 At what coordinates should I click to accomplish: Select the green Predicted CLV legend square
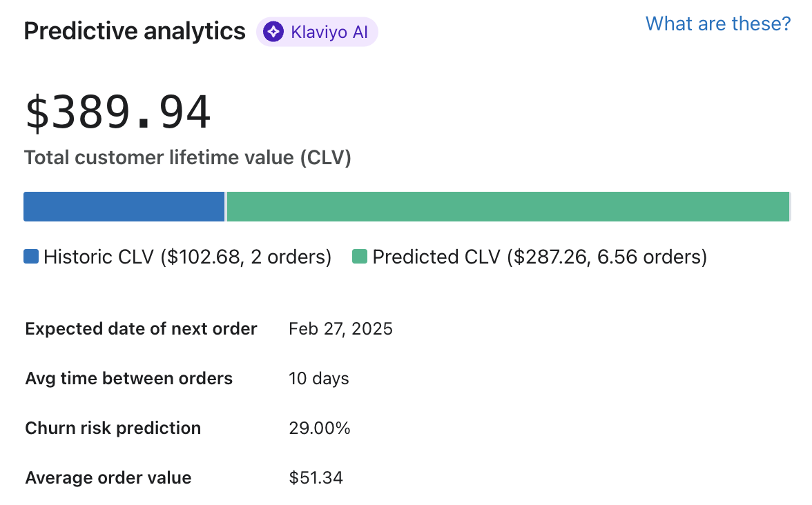point(361,256)
